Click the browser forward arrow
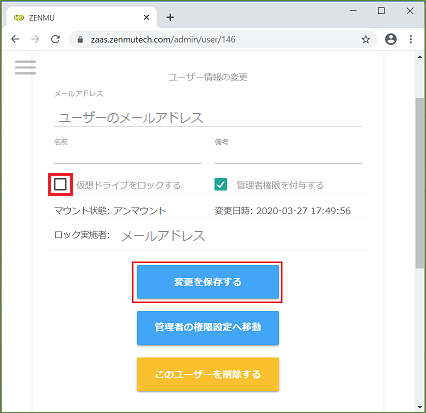The image size is (426, 413). [x=35, y=39]
